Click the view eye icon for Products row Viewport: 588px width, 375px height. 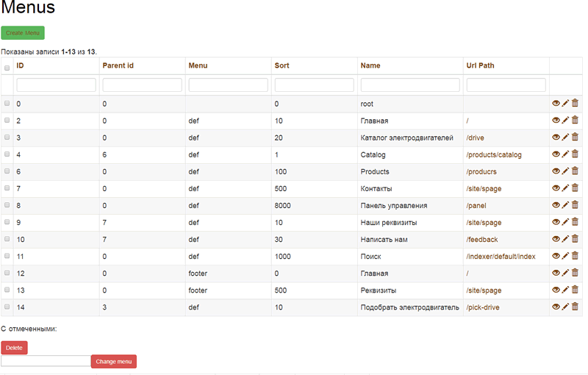[556, 171]
